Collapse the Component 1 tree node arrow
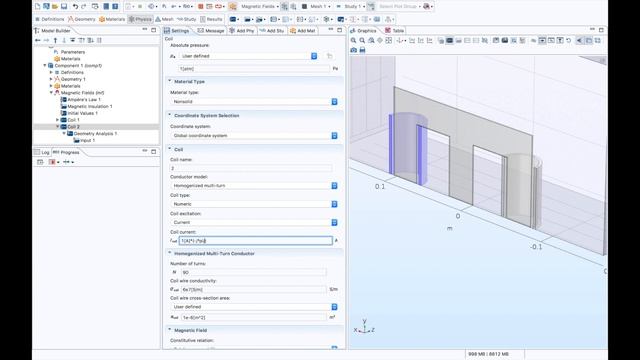 click(45, 65)
